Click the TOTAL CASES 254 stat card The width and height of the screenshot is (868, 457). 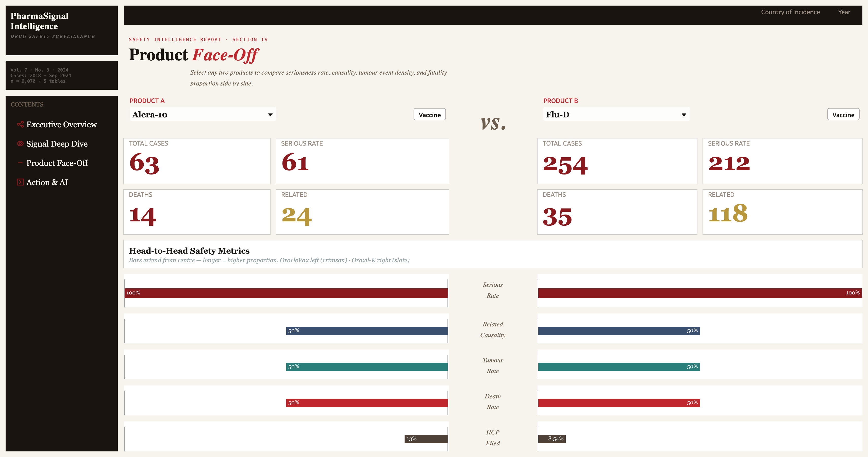pos(617,161)
